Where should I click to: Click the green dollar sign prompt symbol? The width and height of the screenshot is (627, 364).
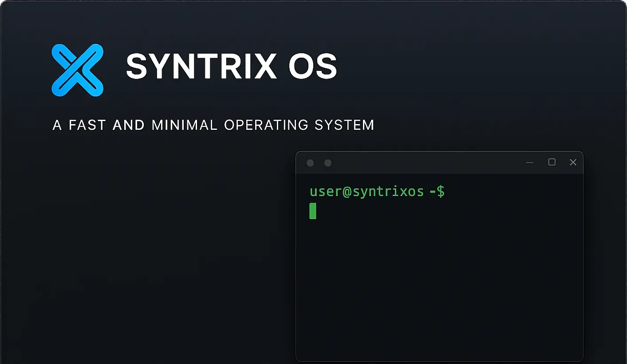click(x=440, y=192)
